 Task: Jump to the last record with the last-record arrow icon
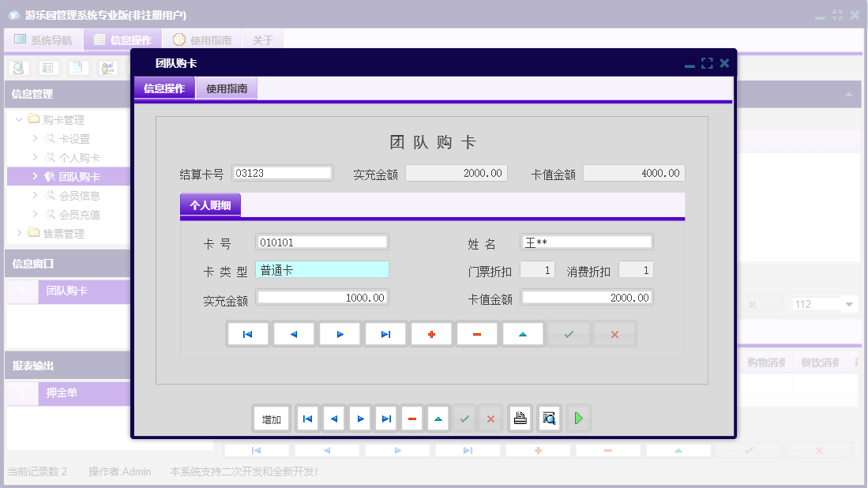[385, 333]
